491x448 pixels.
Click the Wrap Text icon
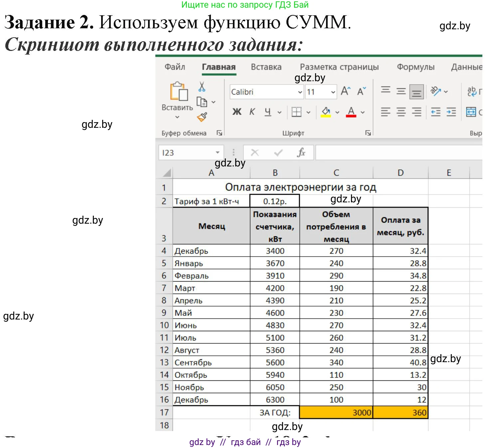point(472,91)
